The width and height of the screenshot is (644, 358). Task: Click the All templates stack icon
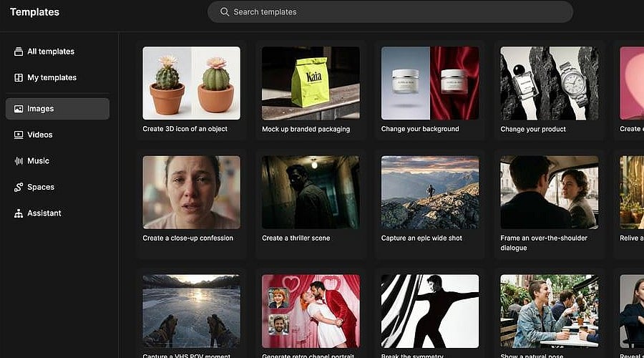(19, 52)
